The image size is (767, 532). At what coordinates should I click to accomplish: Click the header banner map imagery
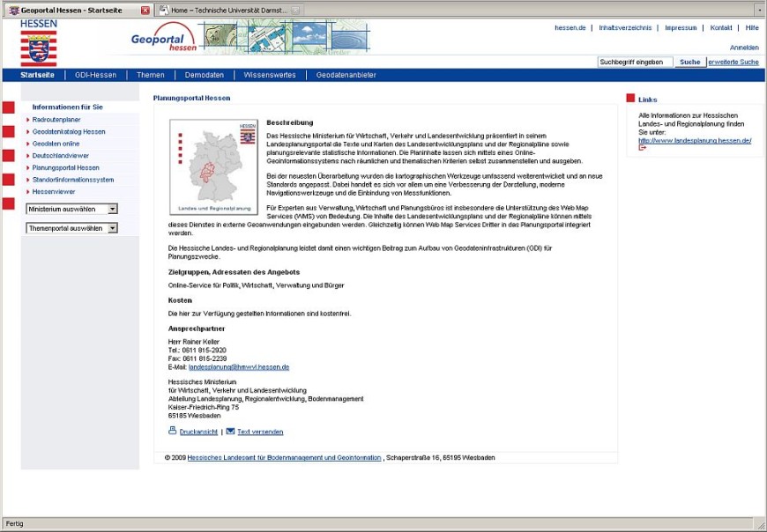(x=286, y=37)
